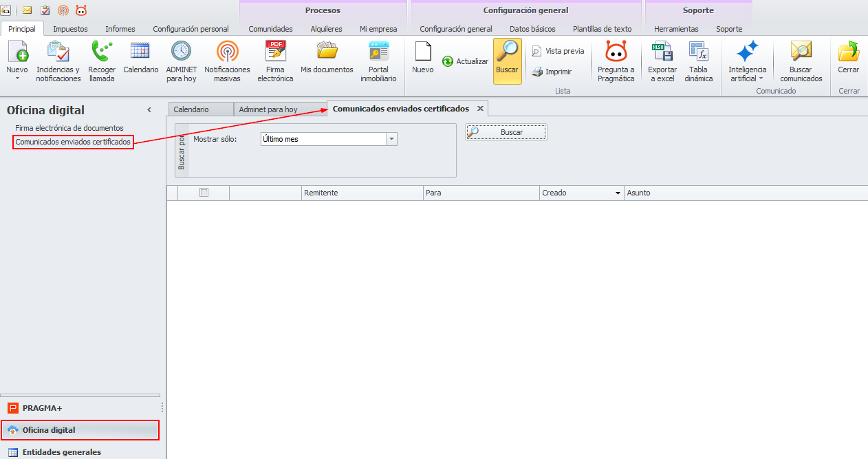
Task: Click Exportar a excel
Action: [662, 61]
